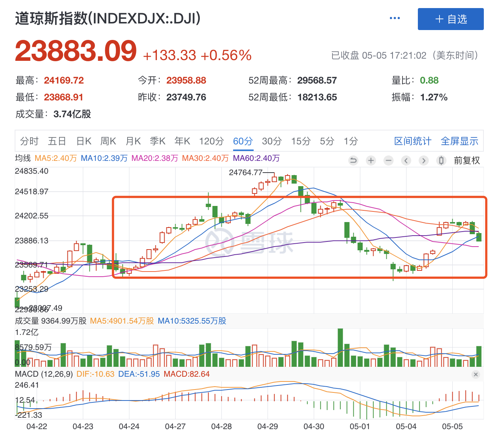The image size is (504, 439).
Task: Select the 月K monthly candlestick tab
Action: click(x=133, y=141)
